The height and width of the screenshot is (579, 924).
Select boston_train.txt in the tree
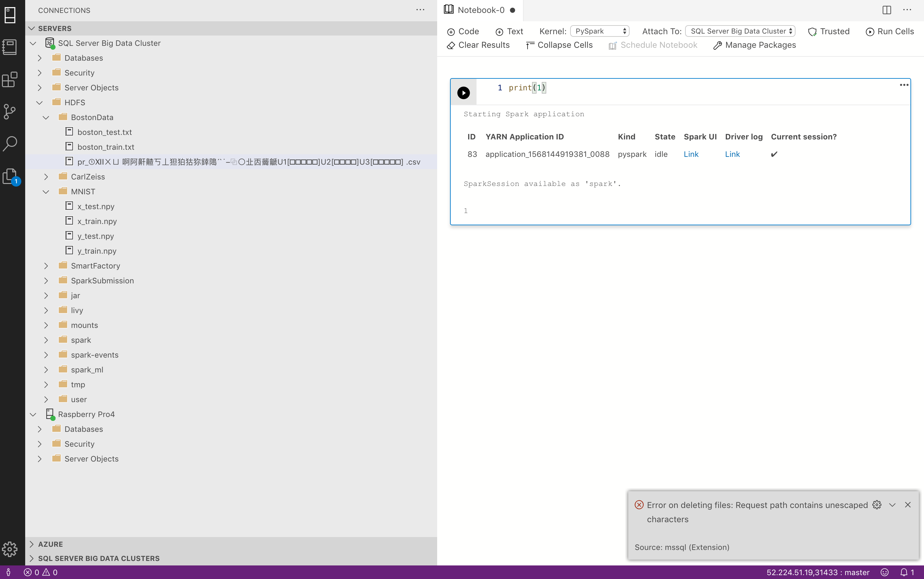coord(106,147)
